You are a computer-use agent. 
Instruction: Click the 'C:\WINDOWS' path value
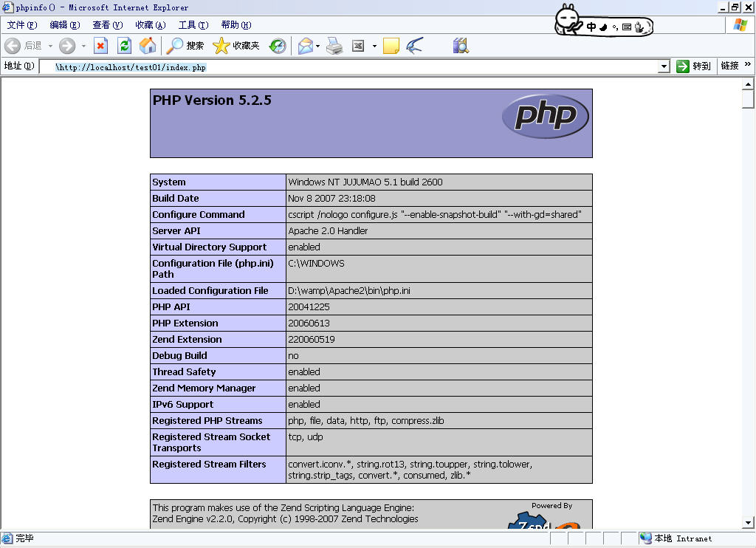tap(316, 264)
